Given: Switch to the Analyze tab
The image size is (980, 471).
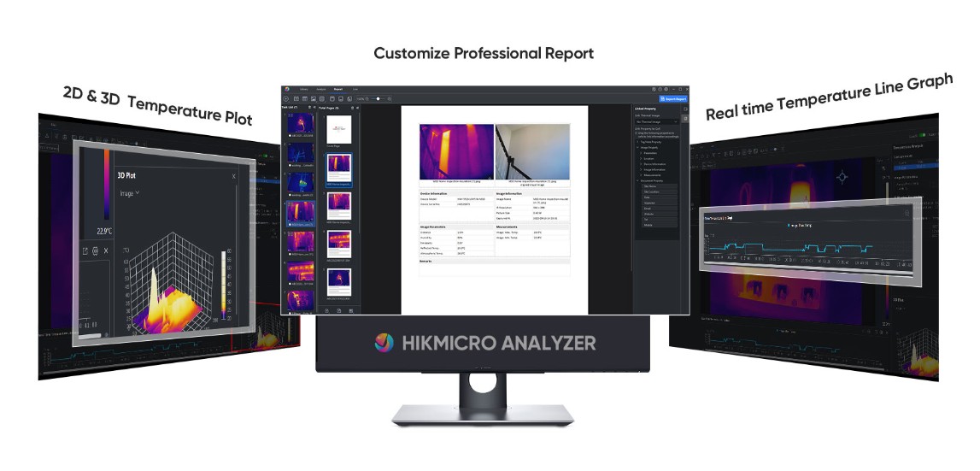Looking at the screenshot, I should (x=321, y=89).
